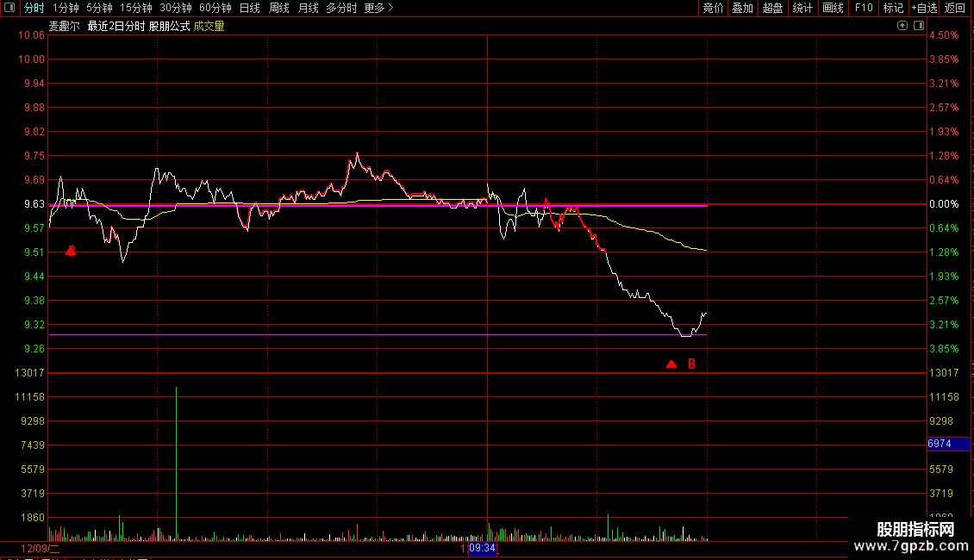Click the 12/09/二 date label
The image size is (974, 560).
click(40, 548)
